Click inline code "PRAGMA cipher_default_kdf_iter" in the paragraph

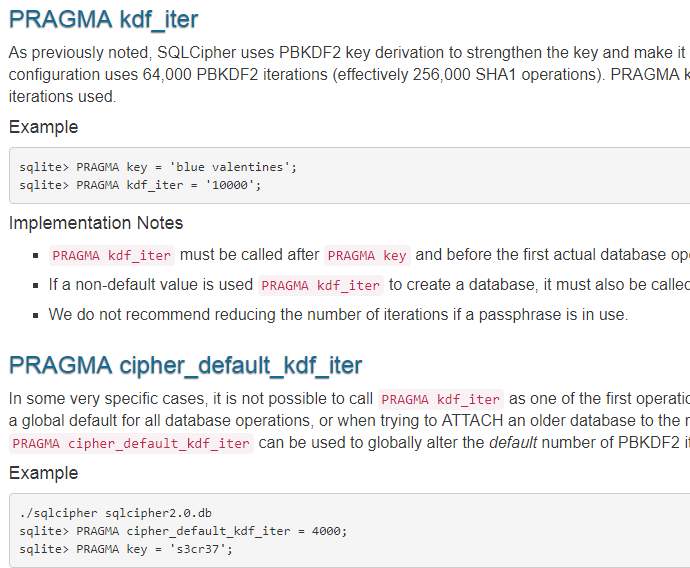point(130,443)
